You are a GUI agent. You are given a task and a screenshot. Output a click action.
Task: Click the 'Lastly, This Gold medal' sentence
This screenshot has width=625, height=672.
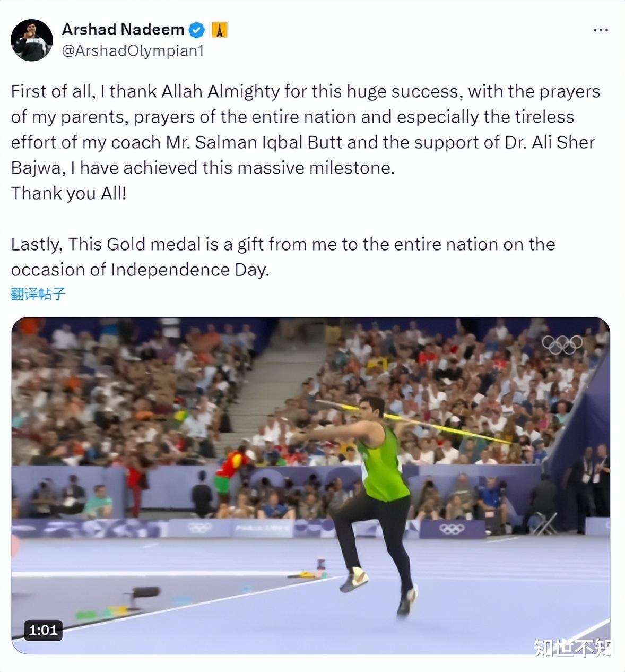pos(283,257)
